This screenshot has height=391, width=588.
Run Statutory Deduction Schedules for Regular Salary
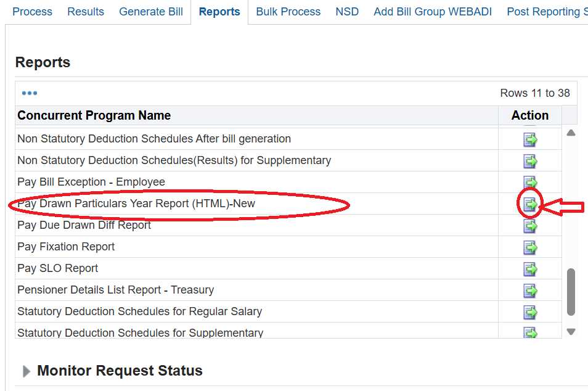530,312
